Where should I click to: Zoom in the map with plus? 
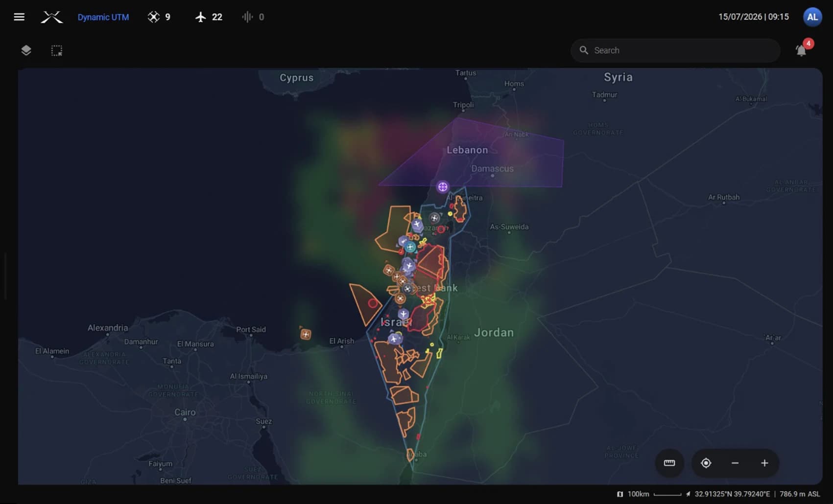click(764, 463)
